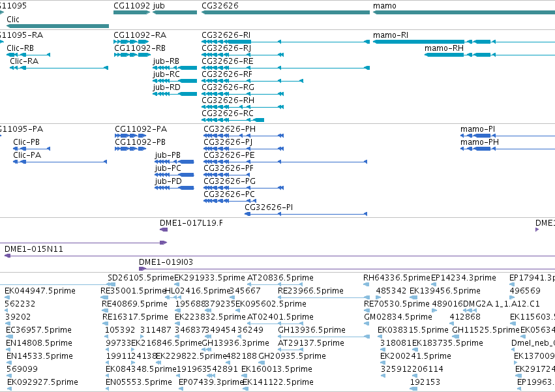Select transcript CG32626-RH
This screenshot has height=392, width=555.
243,106
